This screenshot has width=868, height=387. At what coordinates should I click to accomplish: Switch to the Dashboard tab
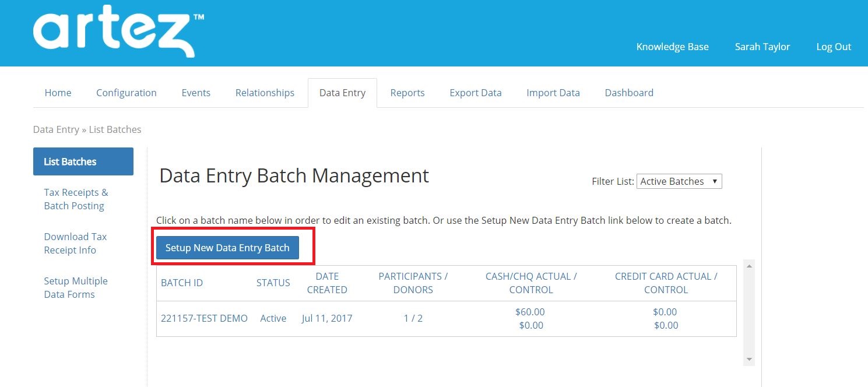click(x=629, y=92)
